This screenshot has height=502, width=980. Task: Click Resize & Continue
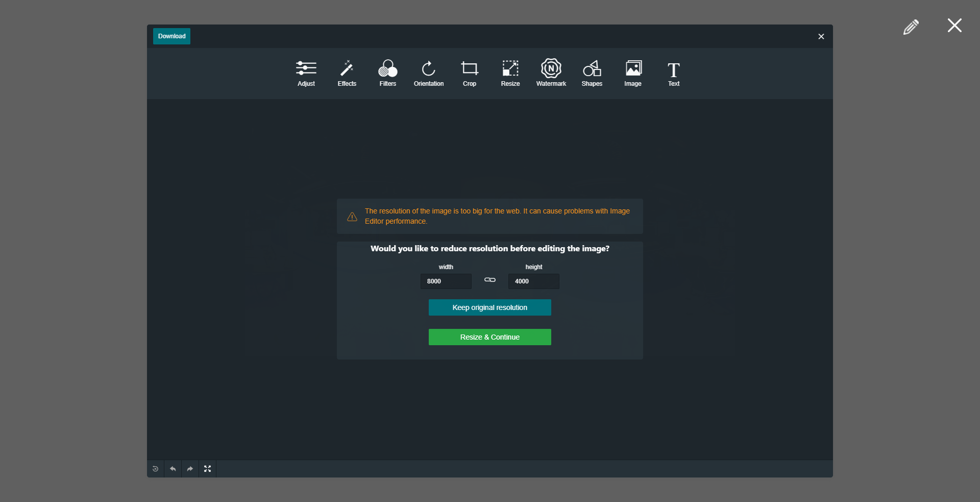(x=489, y=337)
